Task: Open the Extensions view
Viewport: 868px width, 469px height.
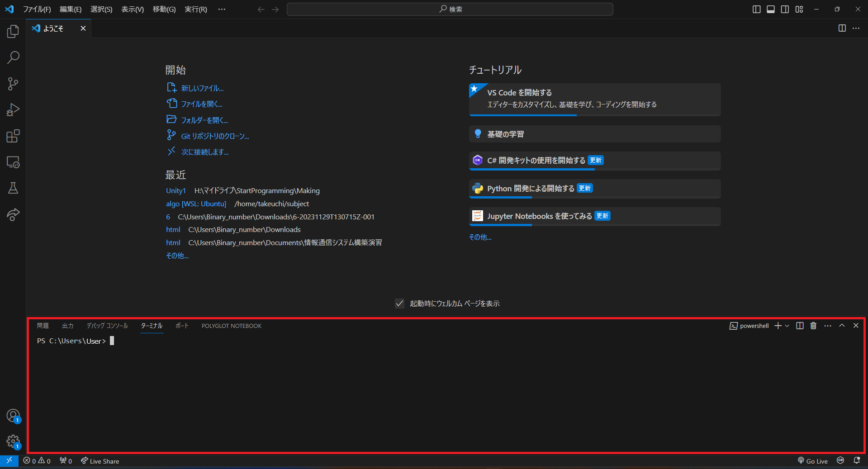Action: click(x=13, y=136)
